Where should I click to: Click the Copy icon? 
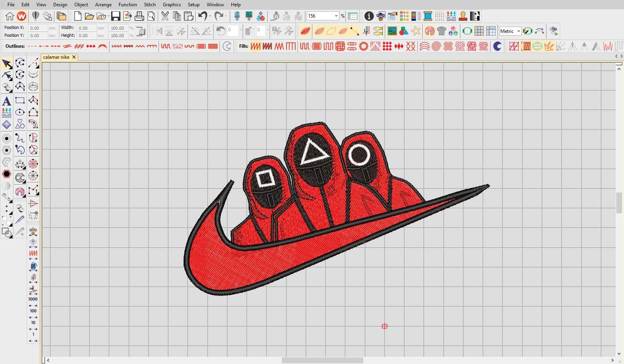(177, 16)
